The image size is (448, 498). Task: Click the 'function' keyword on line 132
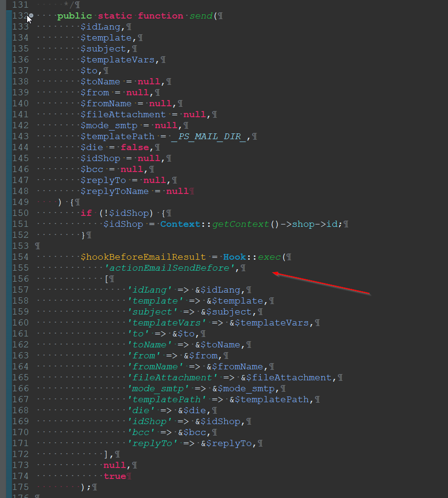tap(160, 16)
